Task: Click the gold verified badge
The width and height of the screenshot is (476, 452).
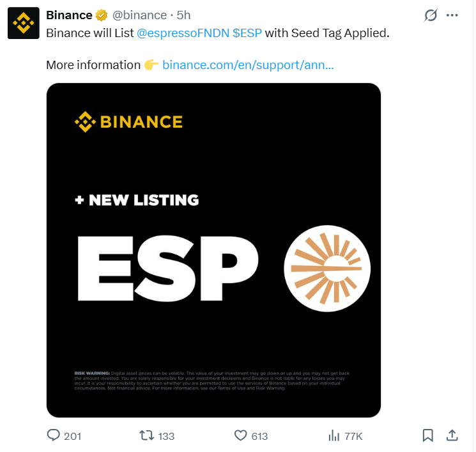Action: click(102, 15)
